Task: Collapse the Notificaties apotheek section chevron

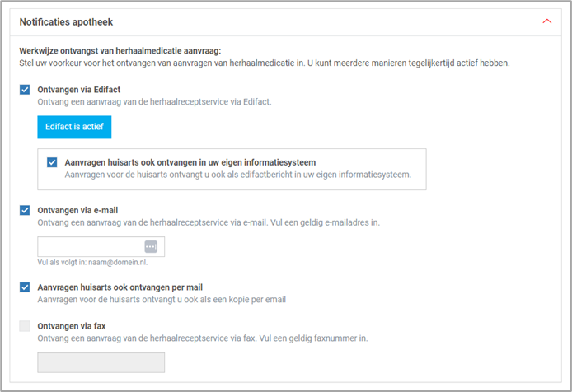Action: (547, 21)
